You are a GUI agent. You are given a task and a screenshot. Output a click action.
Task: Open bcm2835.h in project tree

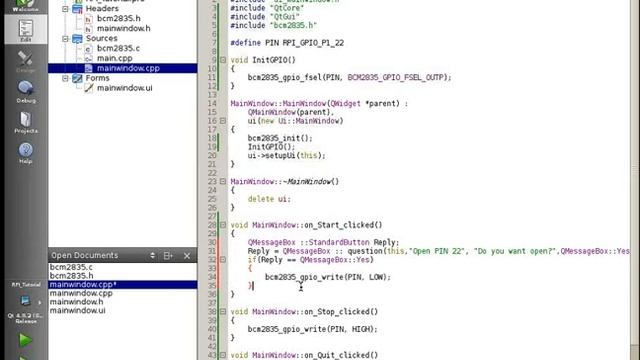[x=118, y=18]
